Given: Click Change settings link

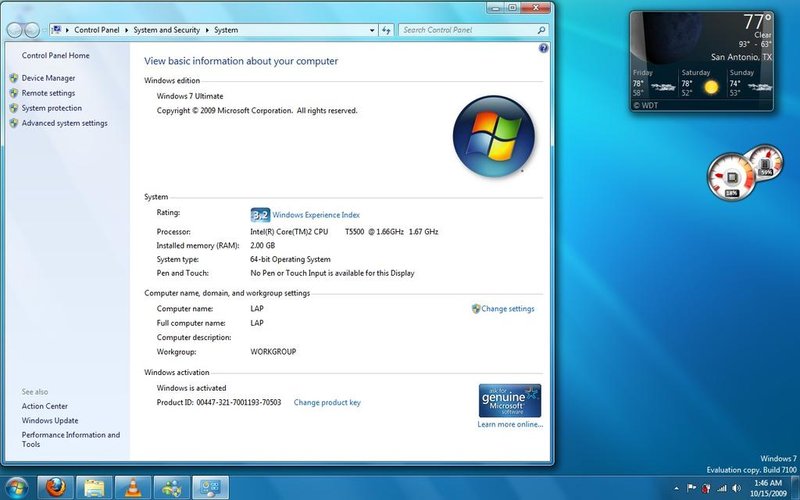Looking at the screenshot, I should click(508, 309).
